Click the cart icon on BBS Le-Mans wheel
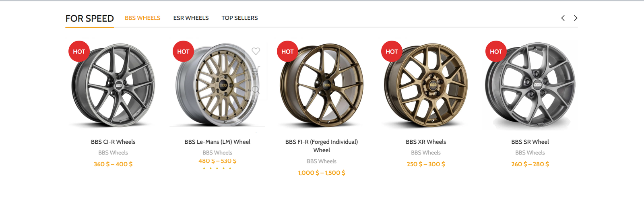Viewport: 644px width, 211px height. (256, 70)
